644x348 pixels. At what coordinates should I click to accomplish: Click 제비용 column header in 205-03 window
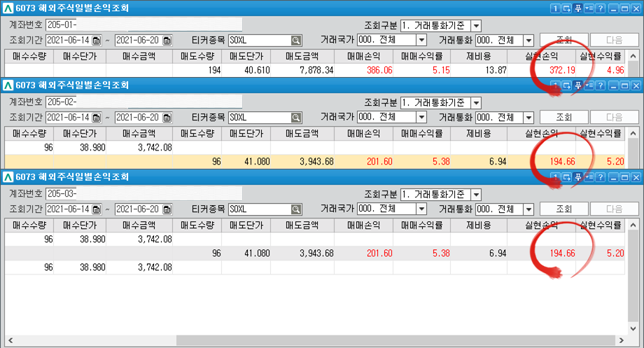pyautogui.click(x=479, y=225)
